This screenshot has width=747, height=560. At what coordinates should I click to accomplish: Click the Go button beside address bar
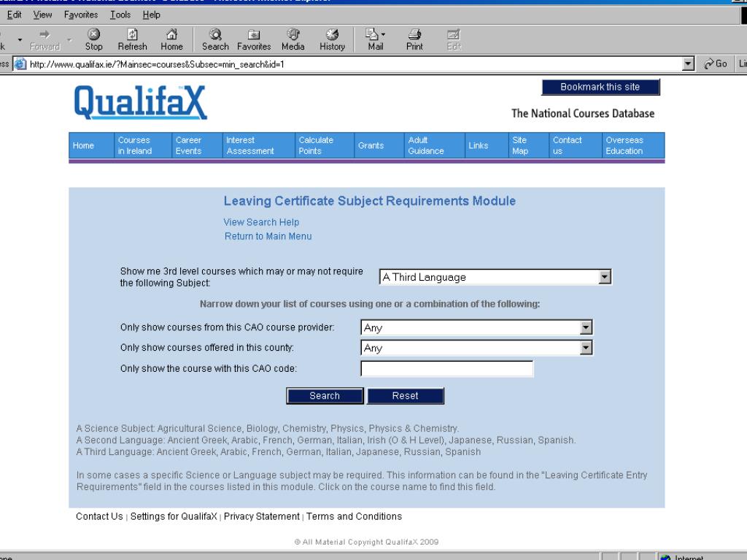(716, 64)
